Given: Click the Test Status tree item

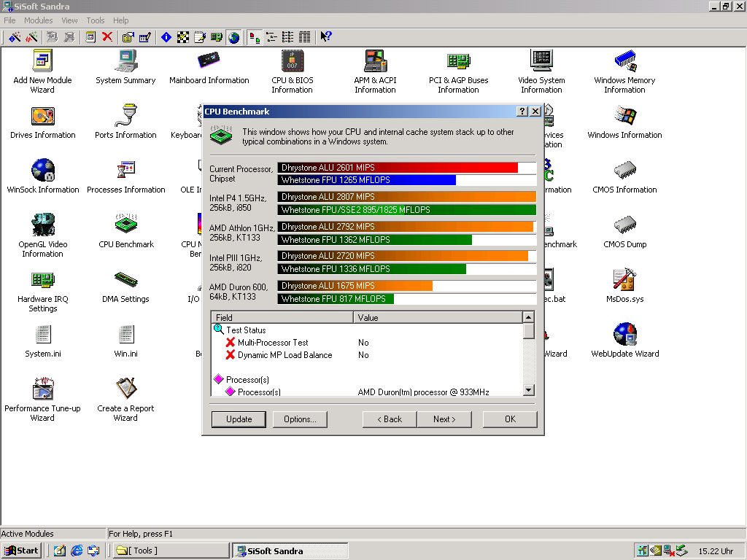Looking at the screenshot, I should pyautogui.click(x=246, y=330).
